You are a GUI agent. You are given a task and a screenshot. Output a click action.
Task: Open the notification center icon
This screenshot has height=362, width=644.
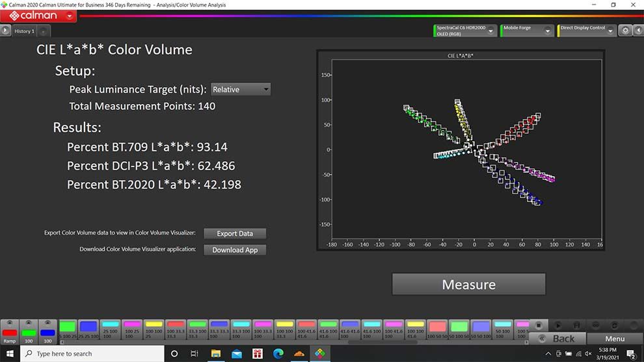[631, 354]
